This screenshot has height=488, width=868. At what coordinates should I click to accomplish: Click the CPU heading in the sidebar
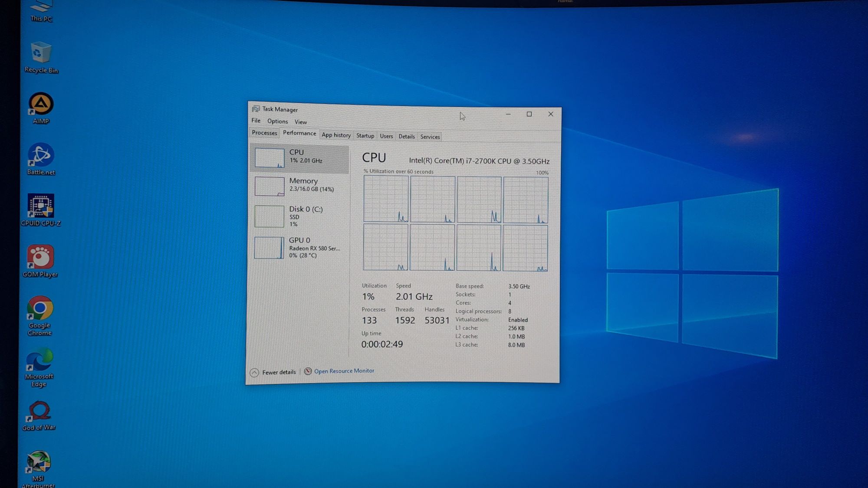297,152
